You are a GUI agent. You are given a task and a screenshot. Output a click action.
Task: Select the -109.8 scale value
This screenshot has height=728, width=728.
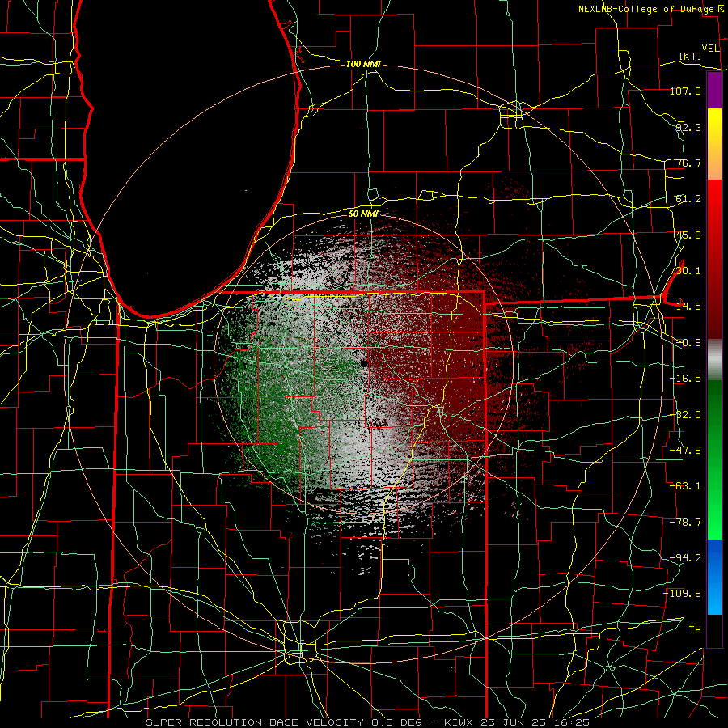[682, 594]
